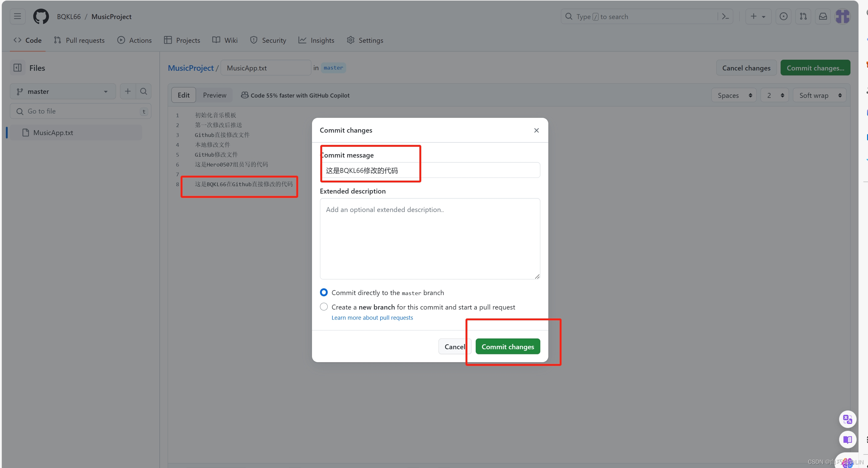Screen dimensions: 868x468
Task: Open Learn more about pull requests link
Action: coord(372,318)
